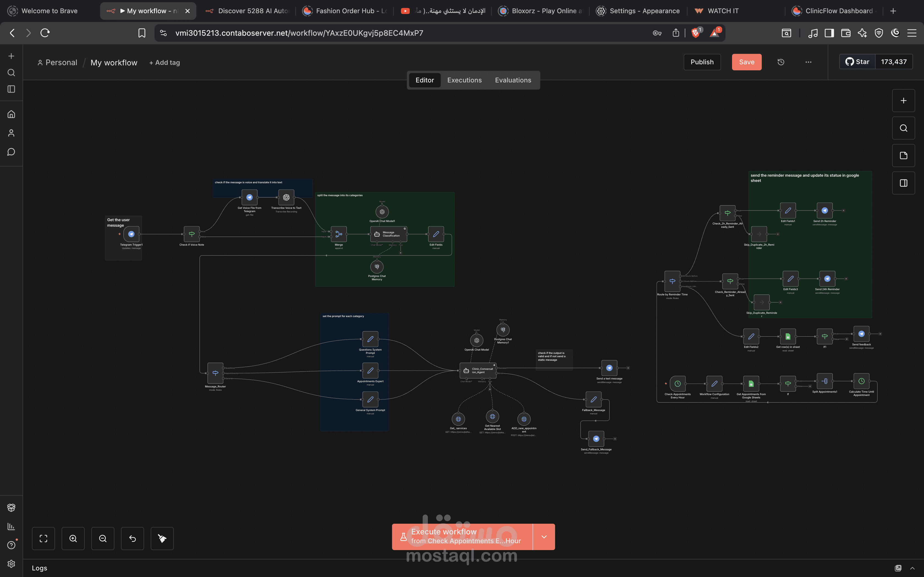The width and height of the screenshot is (924, 577).
Task: Toggle the canvas focus panel button
Action: (903, 183)
